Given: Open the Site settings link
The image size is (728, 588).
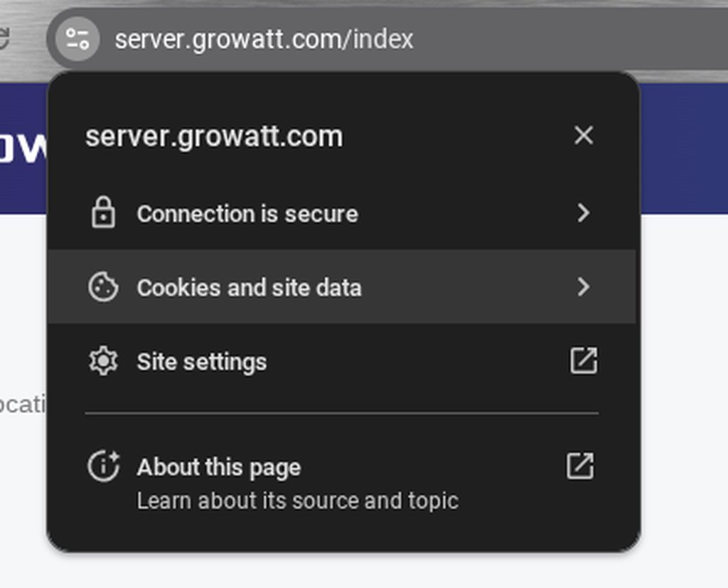Looking at the screenshot, I should pyautogui.click(x=202, y=362).
